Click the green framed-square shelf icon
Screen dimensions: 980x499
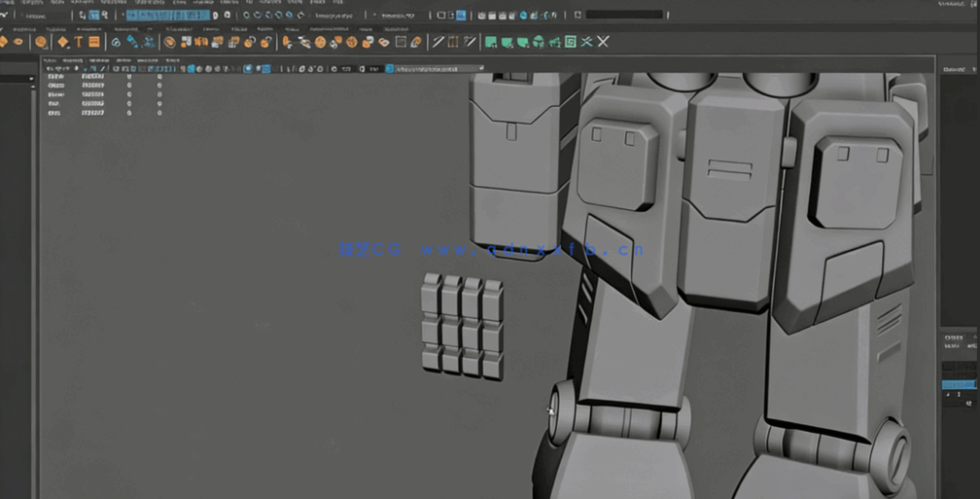tap(571, 42)
